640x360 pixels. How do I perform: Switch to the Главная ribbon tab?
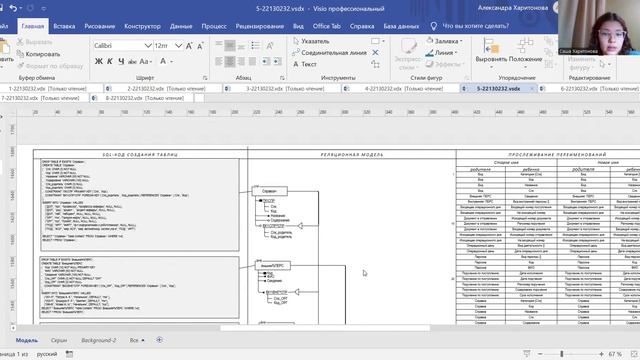click(33, 26)
